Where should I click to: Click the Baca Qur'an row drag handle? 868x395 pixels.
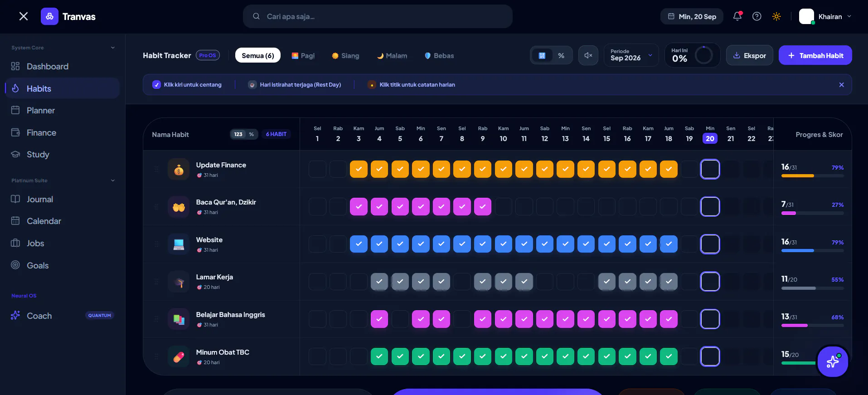coord(156,207)
